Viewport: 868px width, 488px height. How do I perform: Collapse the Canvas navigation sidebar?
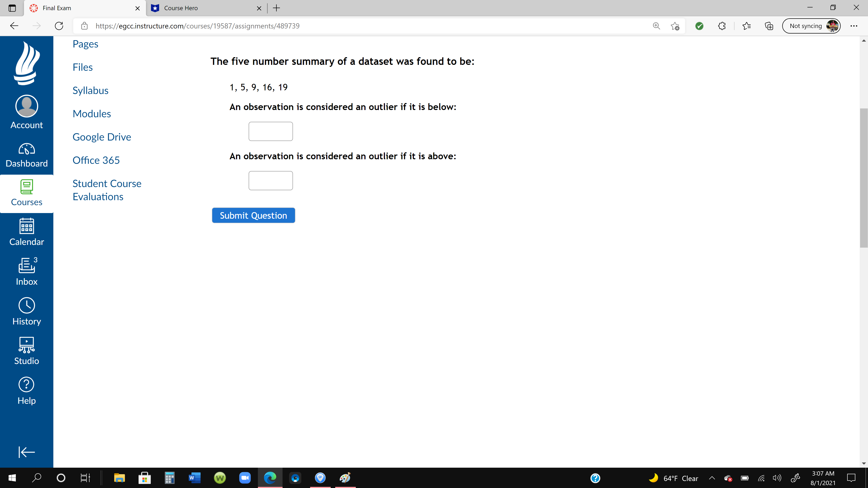[26, 452]
